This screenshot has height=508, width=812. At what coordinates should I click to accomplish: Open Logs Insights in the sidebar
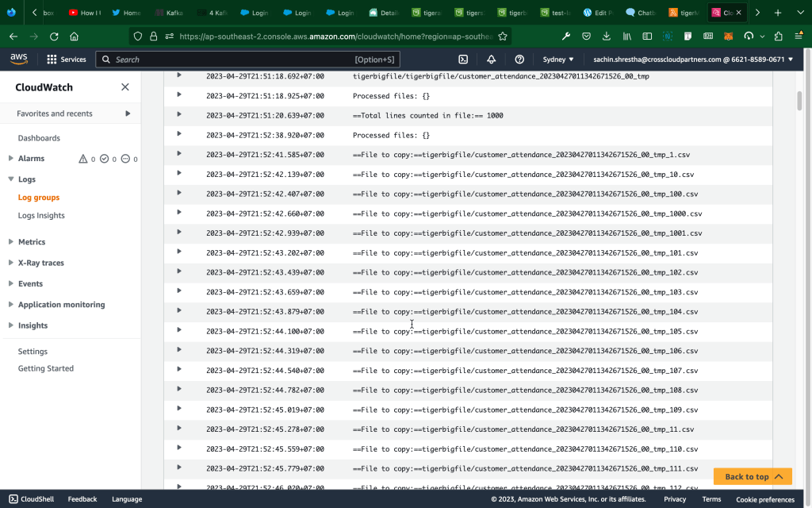pyautogui.click(x=41, y=216)
